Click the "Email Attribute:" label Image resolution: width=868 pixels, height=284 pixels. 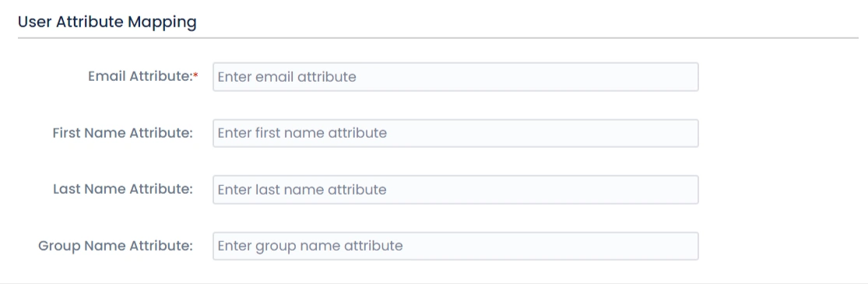[140, 77]
